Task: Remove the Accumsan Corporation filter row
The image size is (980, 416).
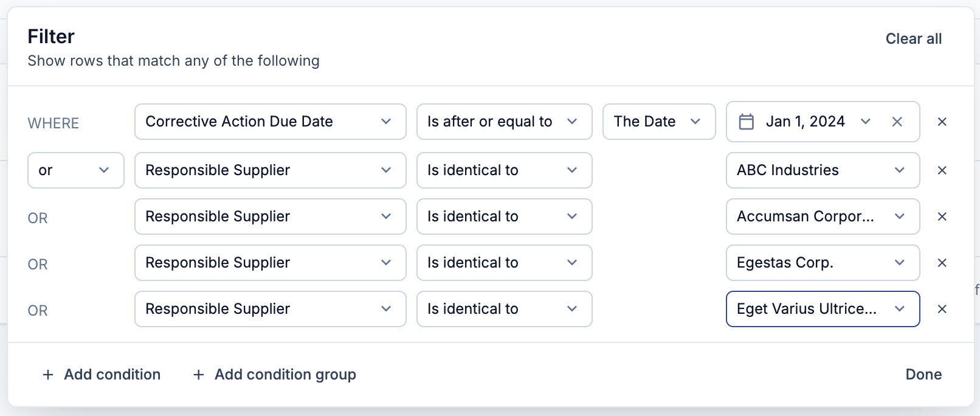Action: pyautogui.click(x=942, y=217)
